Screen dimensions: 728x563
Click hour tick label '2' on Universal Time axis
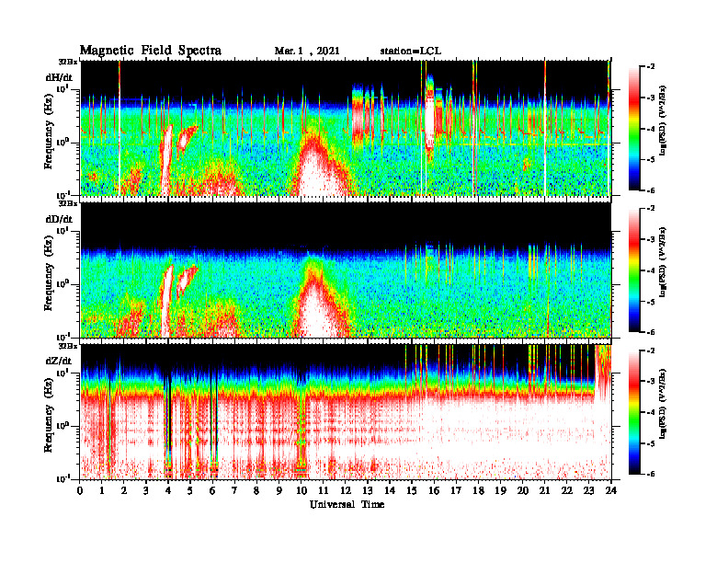pos(124,490)
